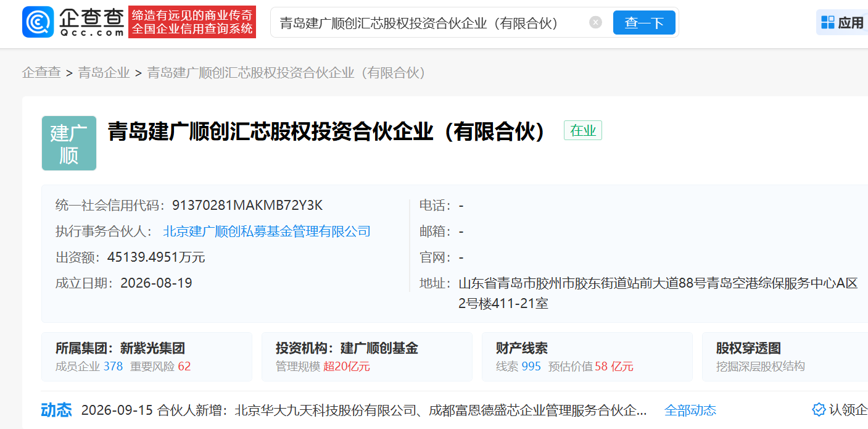
Task: Click clue count 995
Action: coord(531,366)
